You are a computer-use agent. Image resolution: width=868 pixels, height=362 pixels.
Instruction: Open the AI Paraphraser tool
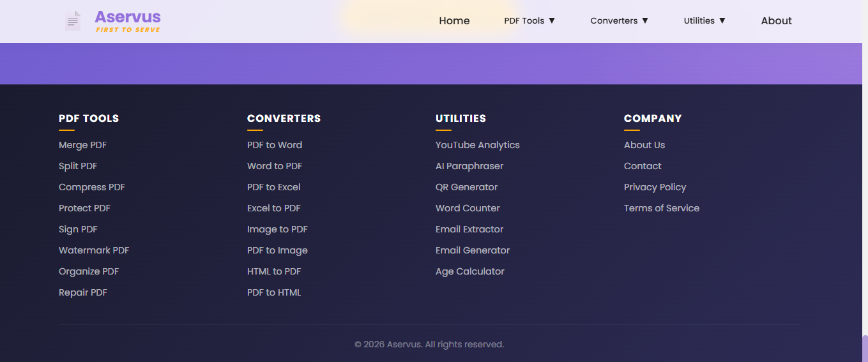coord(469,166)
